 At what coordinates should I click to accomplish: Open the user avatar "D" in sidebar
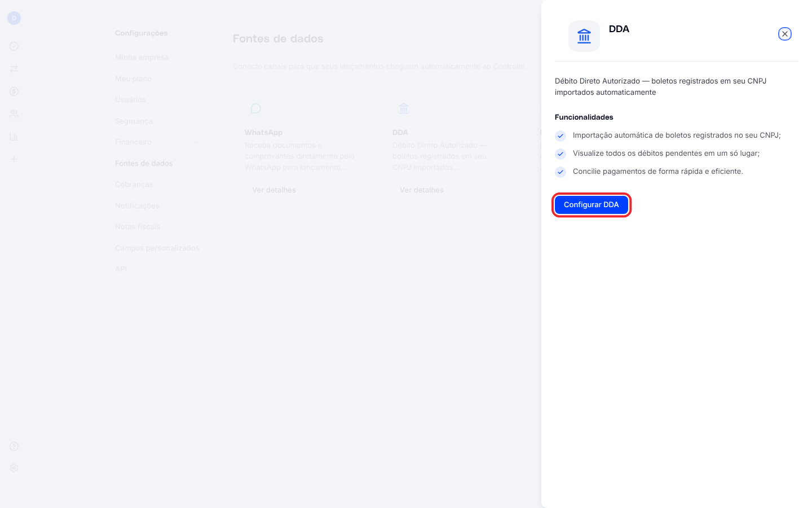pyautogui.click(x=14, y=18)
